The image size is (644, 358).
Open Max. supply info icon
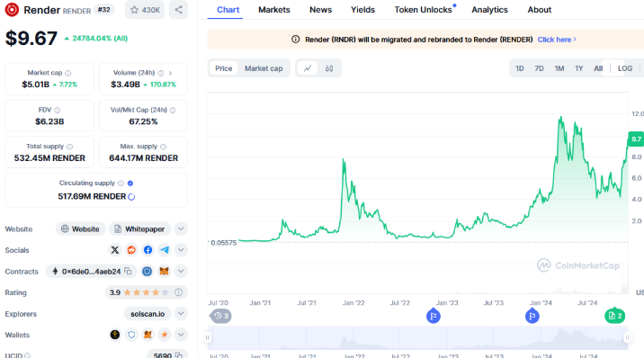(164, 147)
